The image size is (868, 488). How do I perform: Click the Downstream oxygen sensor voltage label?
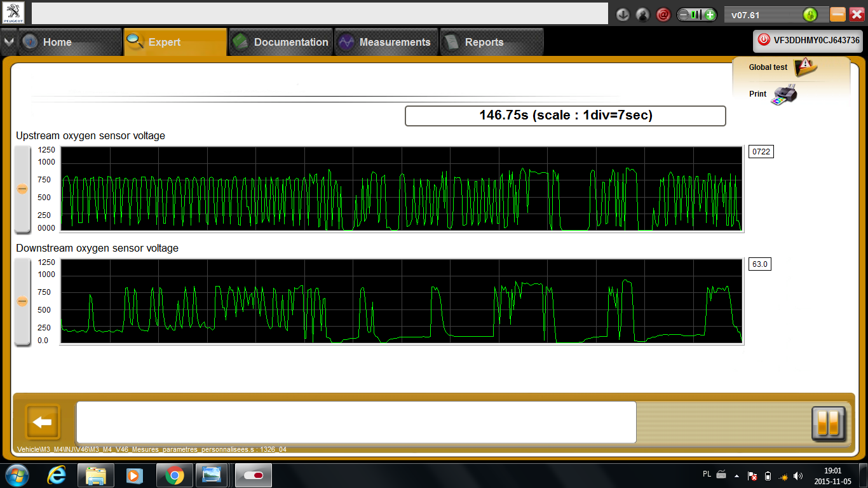pyautogui.click(x=97, y=248)
